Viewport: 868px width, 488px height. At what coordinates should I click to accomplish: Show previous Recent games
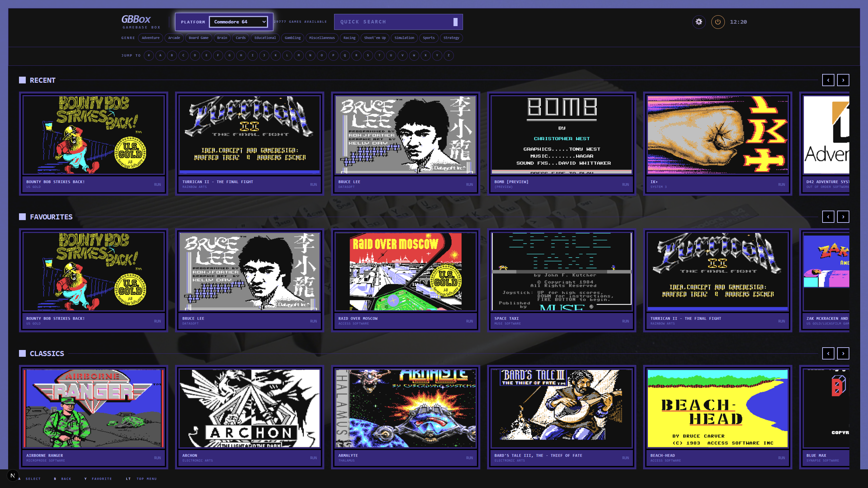[x=828, y=80]
